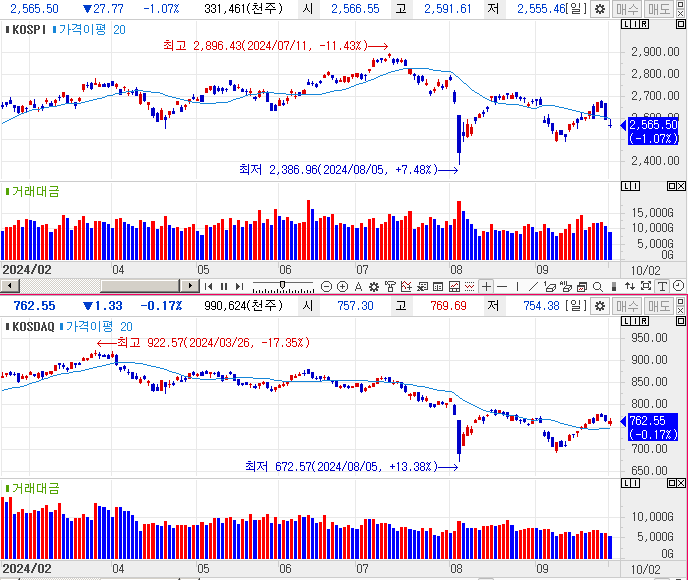Click the clock icon at toolbar end
688x580 pixels.
click(x=678, y=286)
